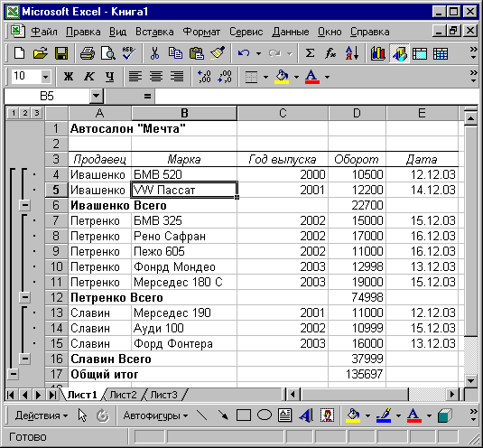Open the undo history dropdown arrow

click(x=258, y=54)
